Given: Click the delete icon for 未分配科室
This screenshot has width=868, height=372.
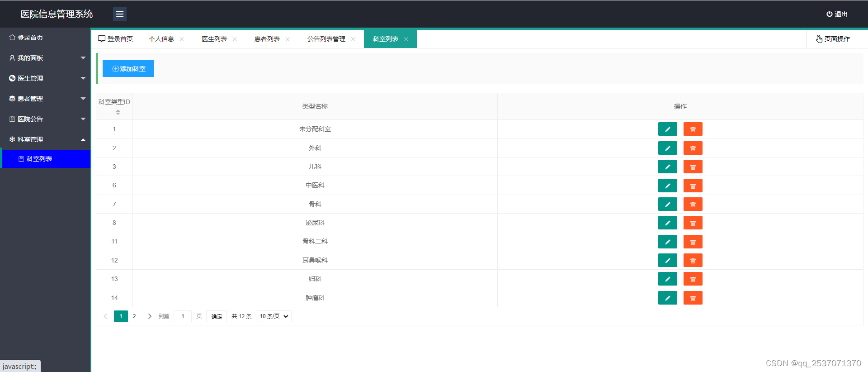Looking at the screenshot, I should click(693, 129).
